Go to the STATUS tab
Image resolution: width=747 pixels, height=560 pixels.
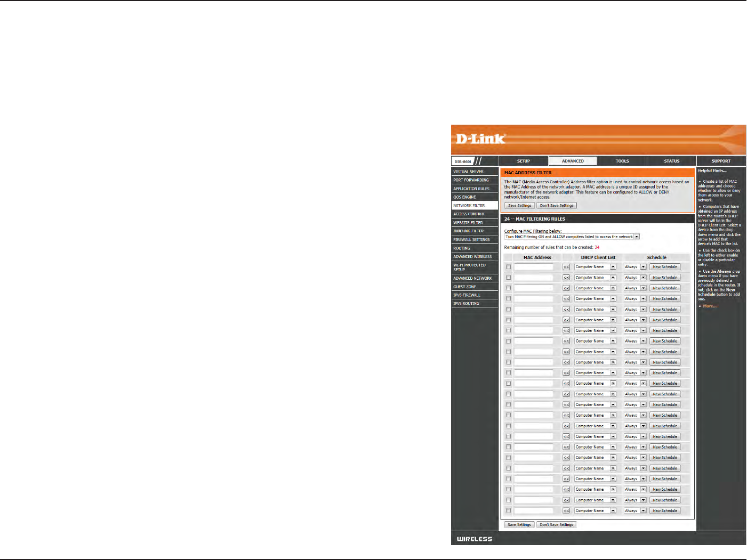672,161
